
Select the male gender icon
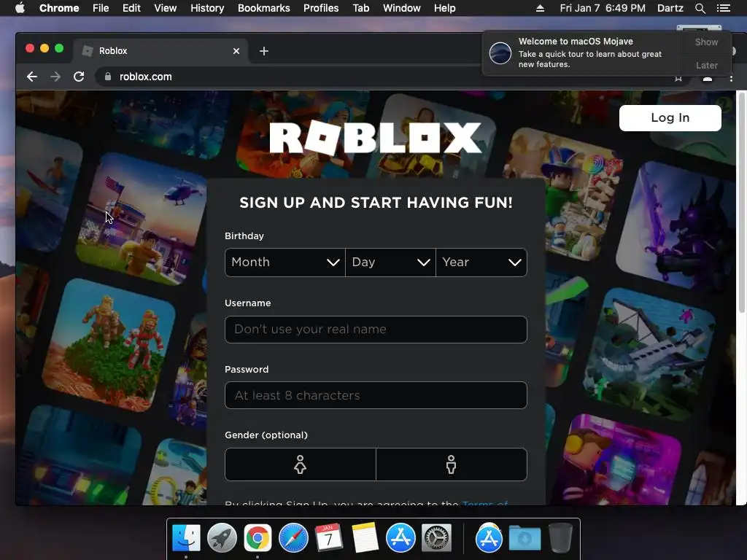[x=451, y=464]
